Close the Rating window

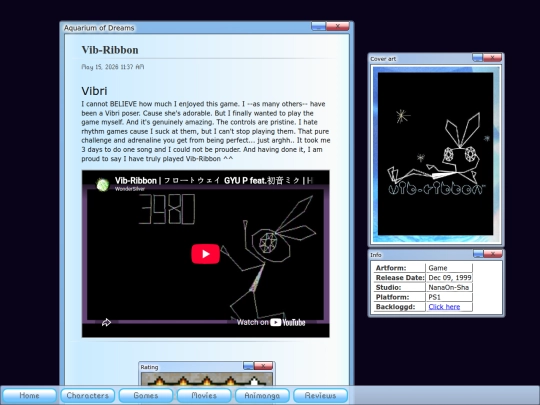coord(263,366)
